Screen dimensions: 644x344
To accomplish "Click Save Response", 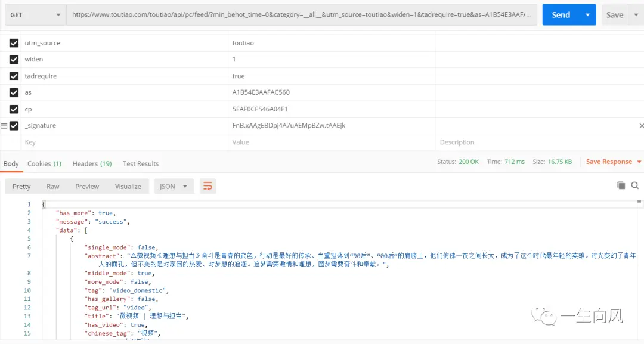I will tap(609, 162).
